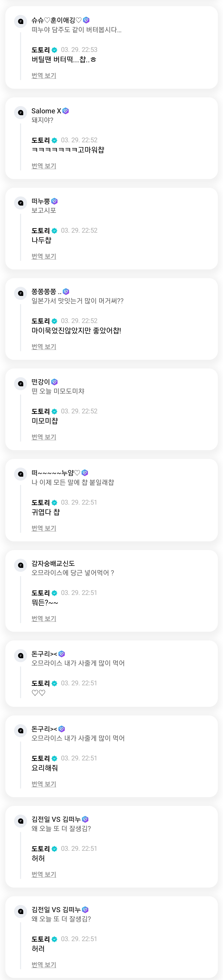Viewport: 223px width, 980px height.
Task: Click the comment text "보고시포"
Action: (x=44, y=210)
